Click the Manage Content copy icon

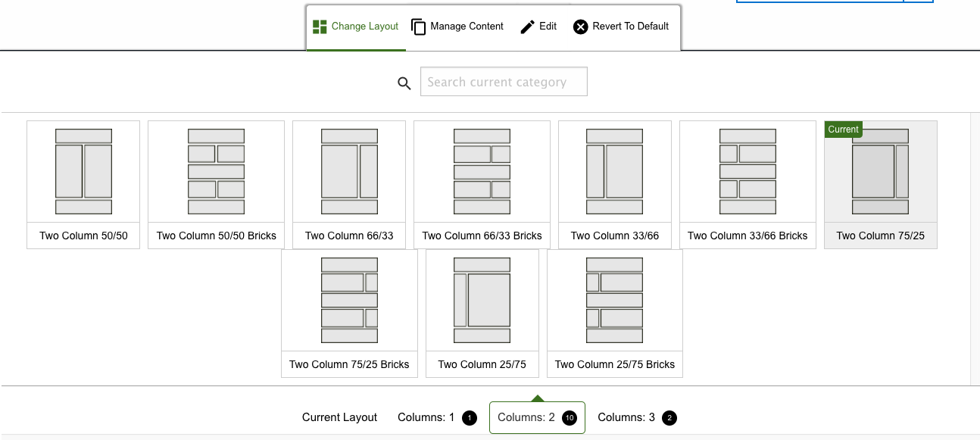tap(419, 27)
